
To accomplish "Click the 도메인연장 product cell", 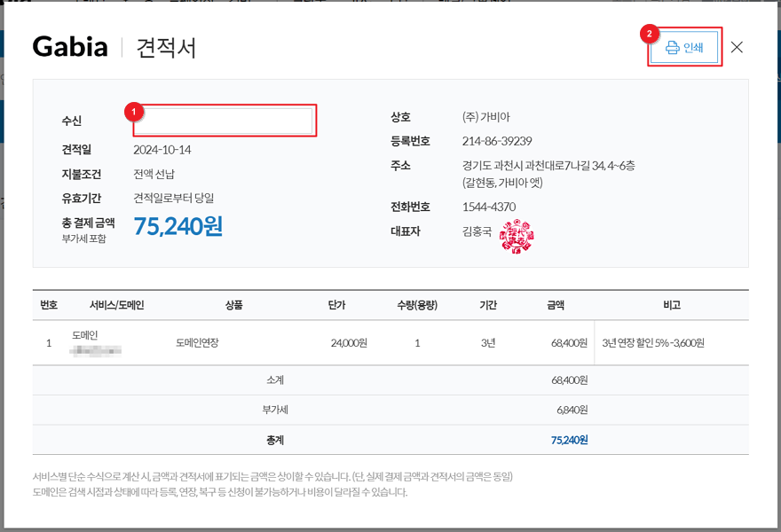I will coord(197,343).
